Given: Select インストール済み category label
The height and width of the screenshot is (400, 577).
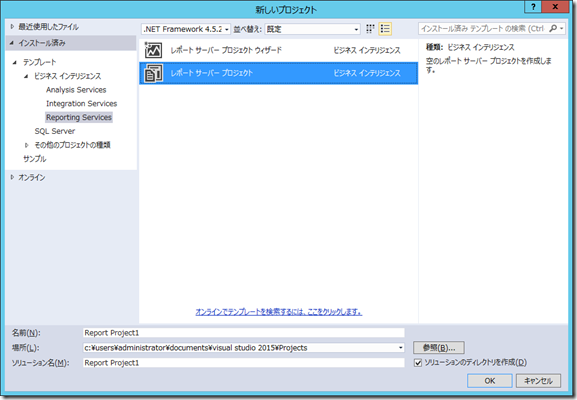Looking at the screenshot, I should point(42,43).
